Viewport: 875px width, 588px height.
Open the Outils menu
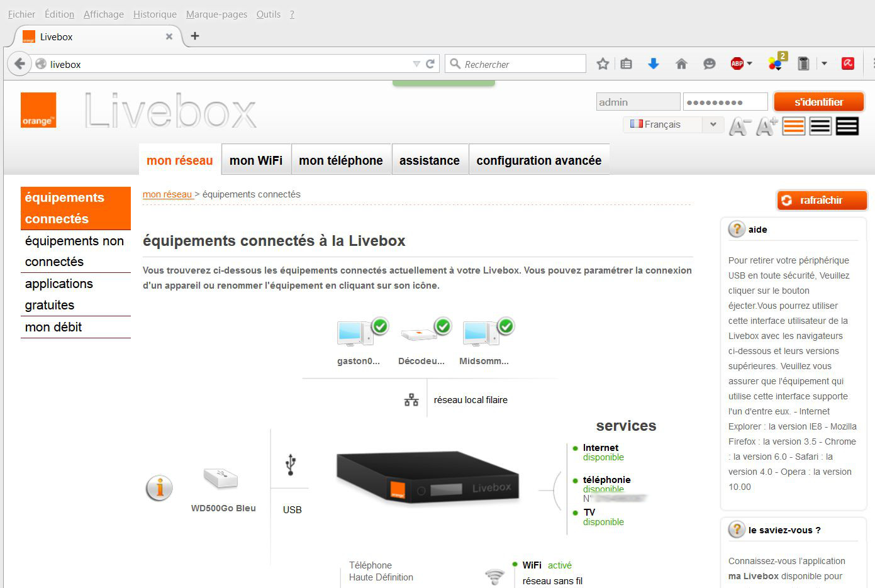(269, 14)
